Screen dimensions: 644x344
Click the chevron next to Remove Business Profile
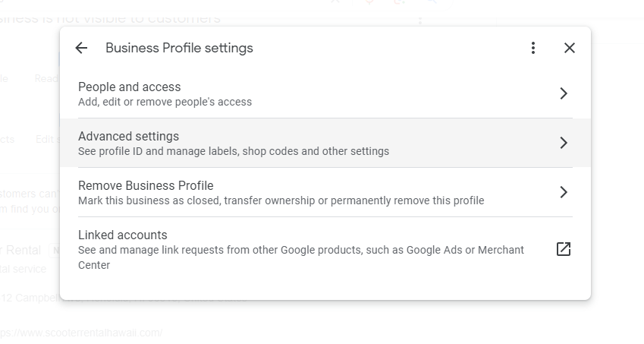pos(564,192)
